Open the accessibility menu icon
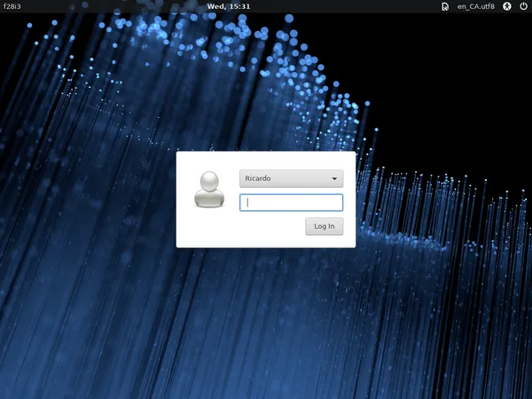Viewport: 532px width, 399px height. tap(507, 6)
